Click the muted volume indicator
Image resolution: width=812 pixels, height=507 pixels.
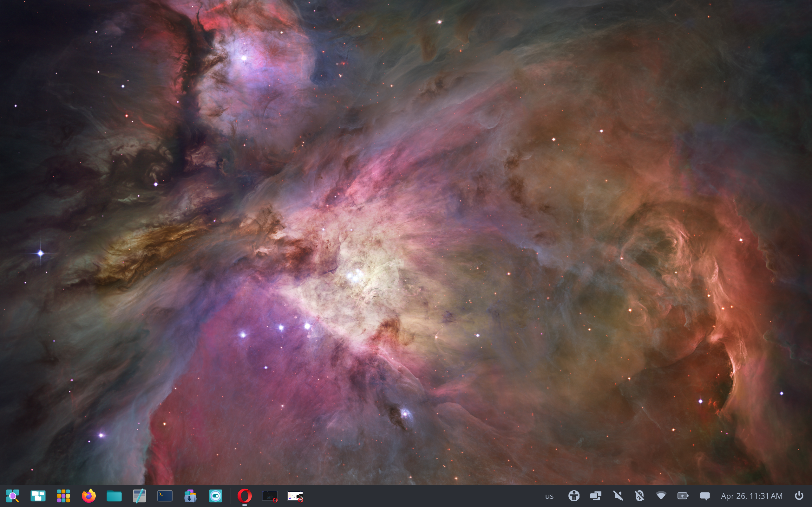[x=618, y=496]
